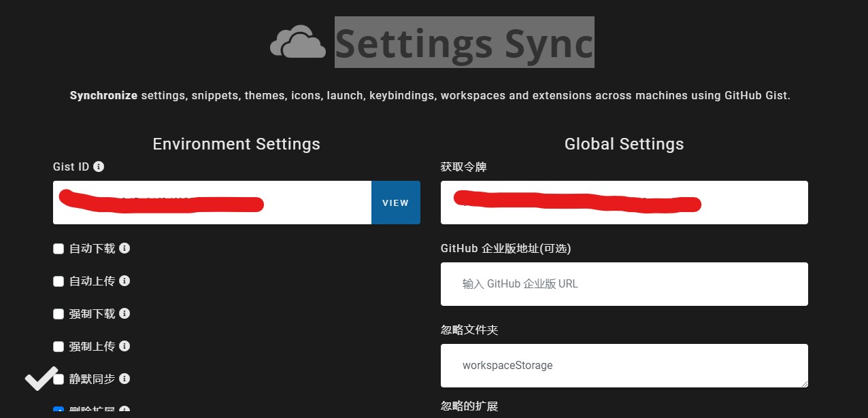
Task: Click the GitHub 企业版 URL input field
Action: [x=624, y=284]
